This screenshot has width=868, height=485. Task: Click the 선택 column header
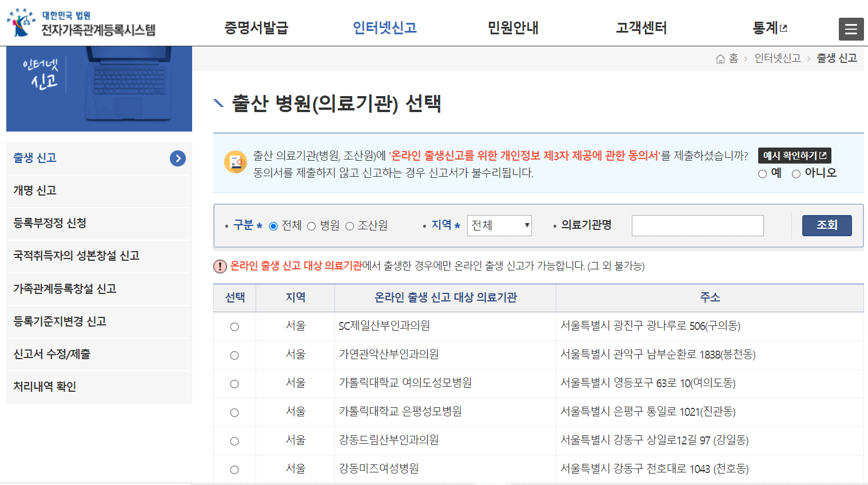click(235, 297)
